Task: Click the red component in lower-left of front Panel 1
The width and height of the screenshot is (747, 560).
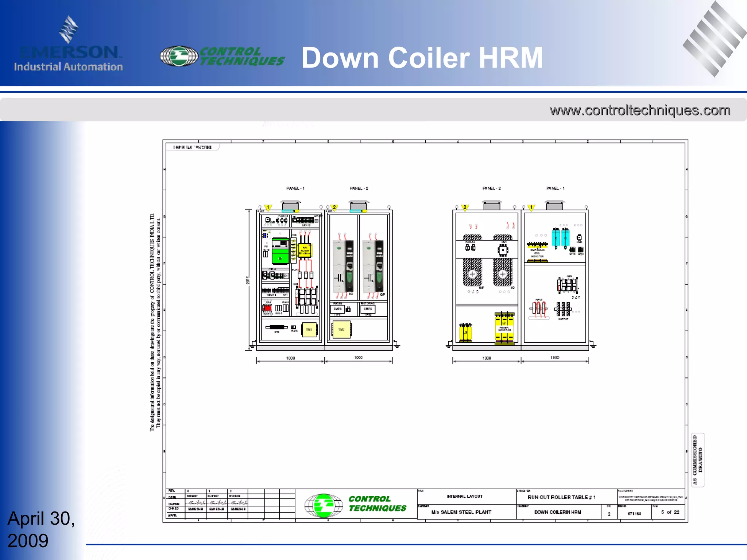Action: click(267, 308)
